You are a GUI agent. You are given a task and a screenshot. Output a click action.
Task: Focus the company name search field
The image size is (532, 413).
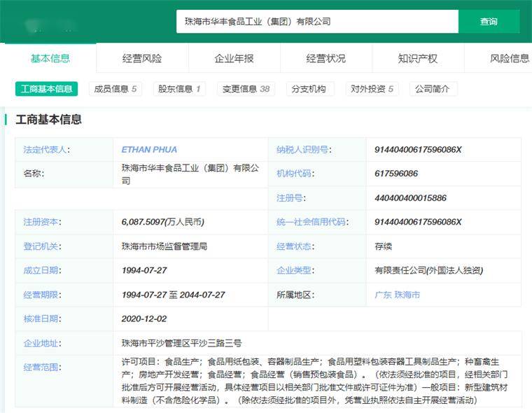(x=317, y=22)
